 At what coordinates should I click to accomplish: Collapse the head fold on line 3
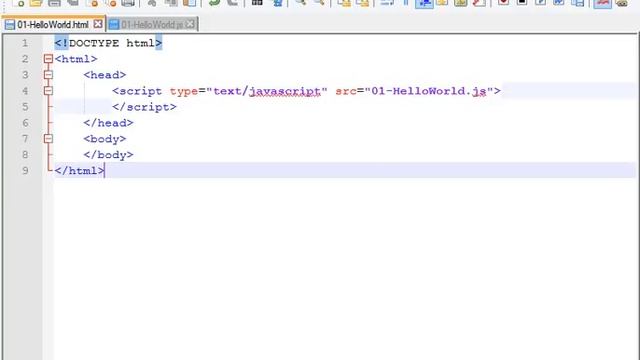48,75
